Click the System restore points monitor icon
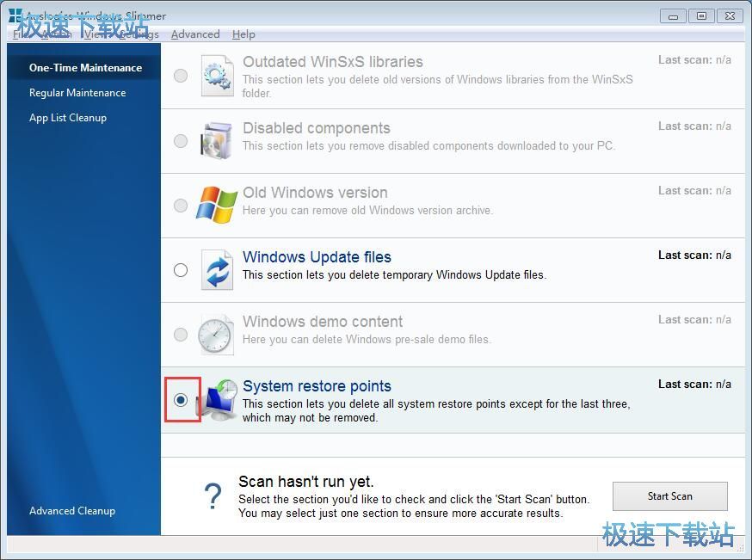The height and width of the screenshot is (560, 752). click(219, 399)
